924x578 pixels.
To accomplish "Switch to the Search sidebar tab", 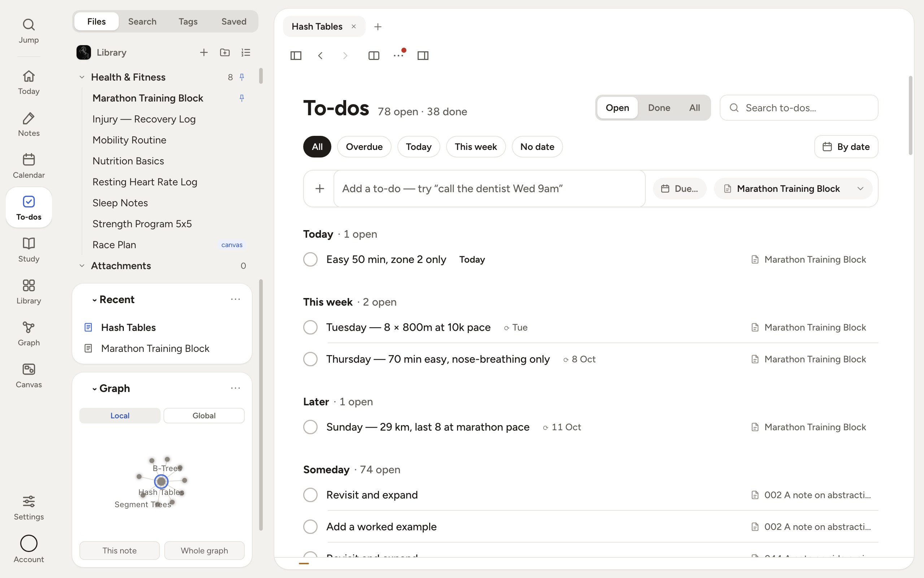I will [x=142, y=21].
